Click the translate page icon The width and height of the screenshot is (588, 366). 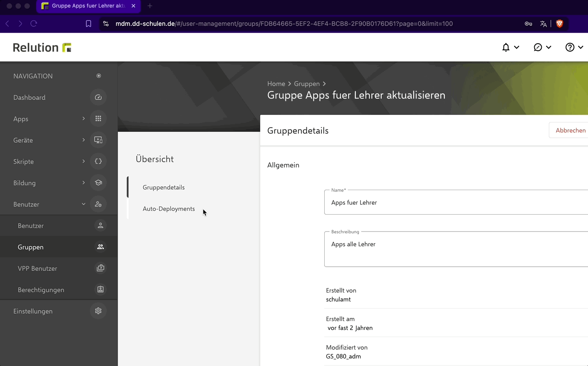(x=543, y=24)
